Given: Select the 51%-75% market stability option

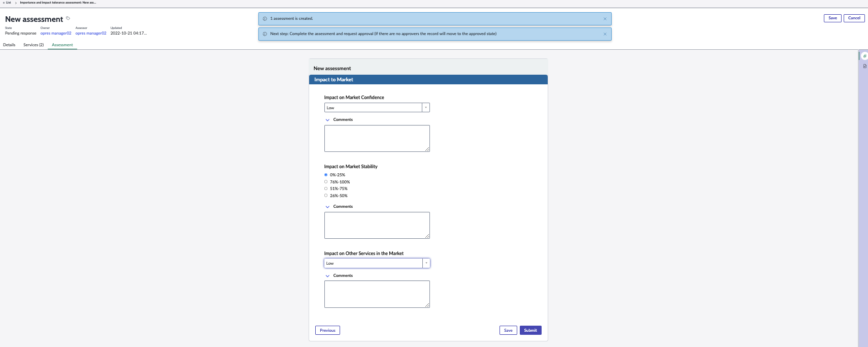Looking at the screenshot, I should [x=326, y=188].
